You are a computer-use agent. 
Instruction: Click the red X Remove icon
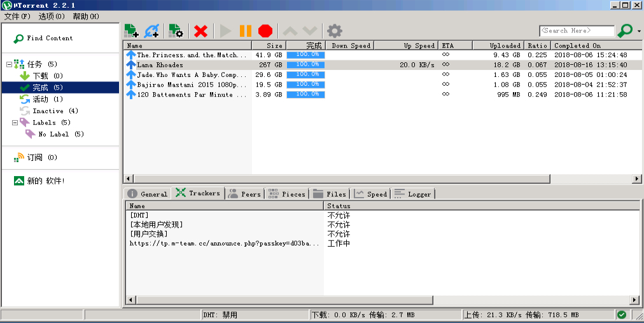click(x=200, y=31)
